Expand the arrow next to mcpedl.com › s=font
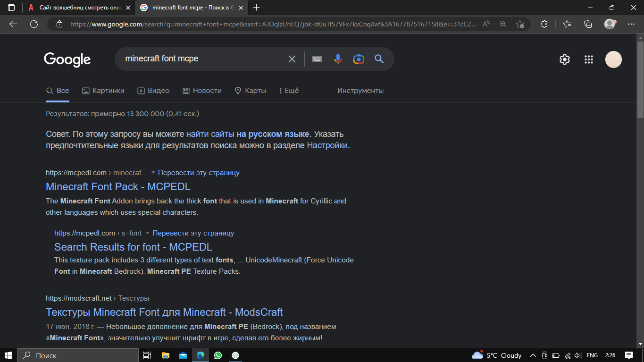The width and height of the screenshot is (644, 362). [x=147, y=233]
